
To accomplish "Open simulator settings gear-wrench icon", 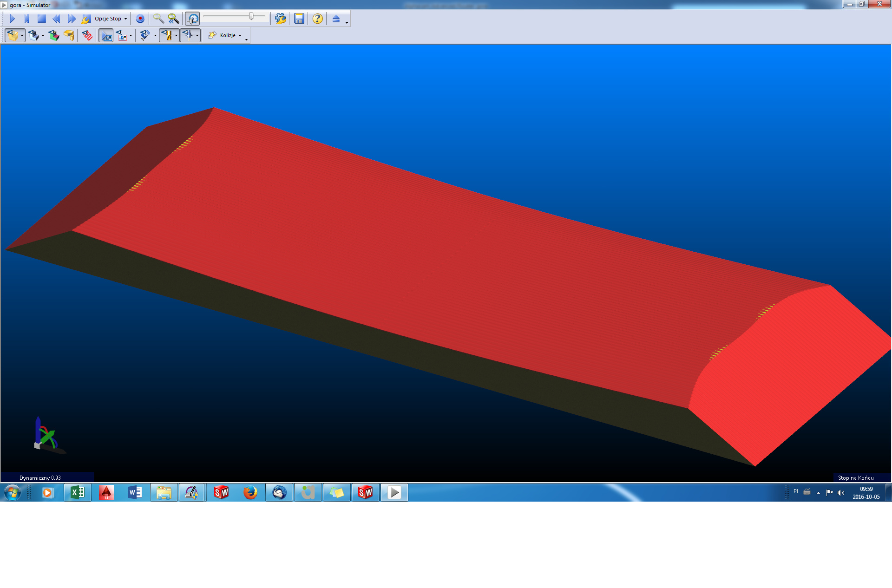I will click(x=280, y=19).
